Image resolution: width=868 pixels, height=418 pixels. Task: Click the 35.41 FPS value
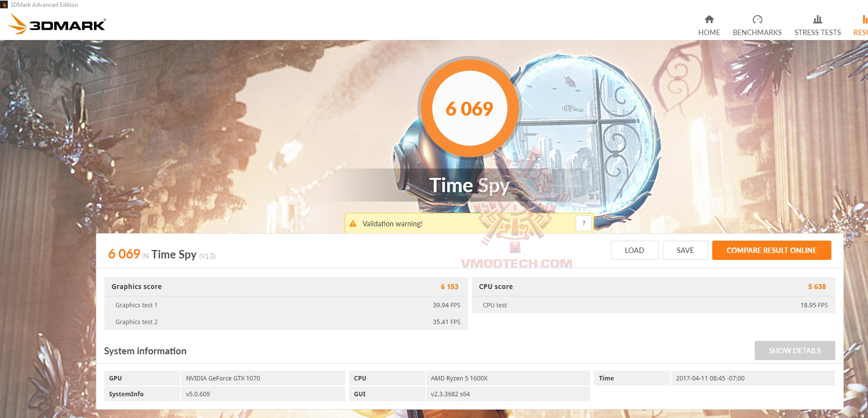[447, 322]
